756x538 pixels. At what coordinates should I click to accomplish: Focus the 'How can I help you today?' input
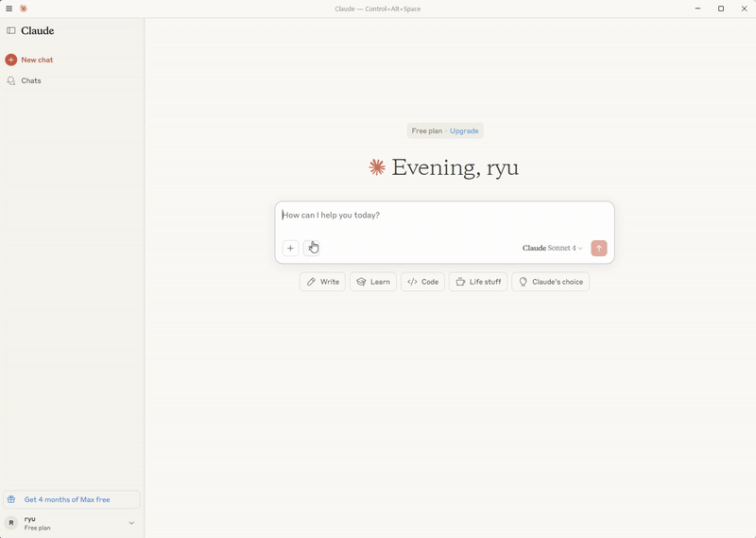click(443, 216)
